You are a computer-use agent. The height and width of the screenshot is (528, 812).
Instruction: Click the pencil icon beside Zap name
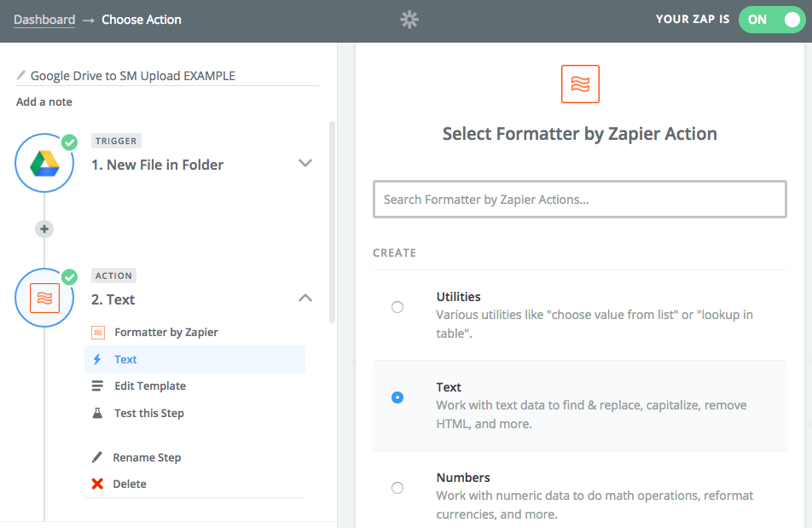pyautogui.click(x=21, y=76)
